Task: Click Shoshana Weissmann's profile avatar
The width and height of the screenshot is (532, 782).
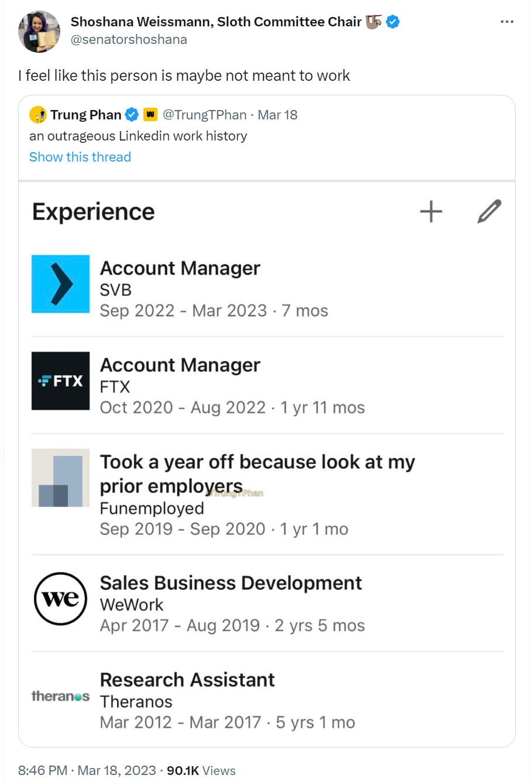Action: pyautogui.click(x=39, y=31)
